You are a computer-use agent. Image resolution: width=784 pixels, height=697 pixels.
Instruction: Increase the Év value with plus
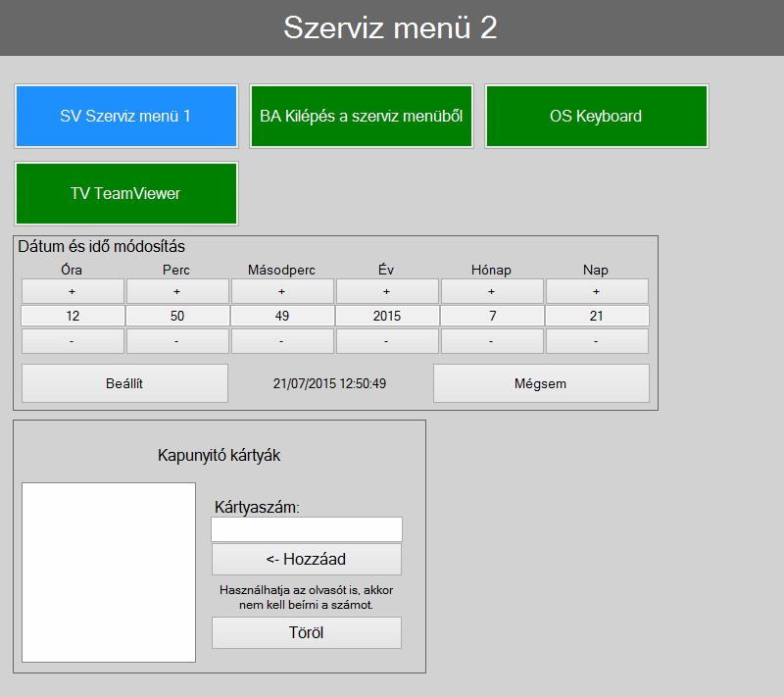387,291
